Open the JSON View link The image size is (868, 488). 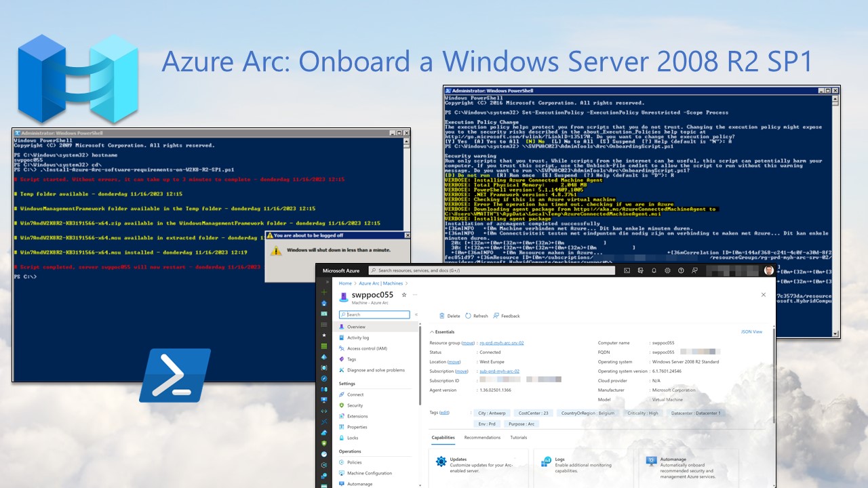point(751,332)
